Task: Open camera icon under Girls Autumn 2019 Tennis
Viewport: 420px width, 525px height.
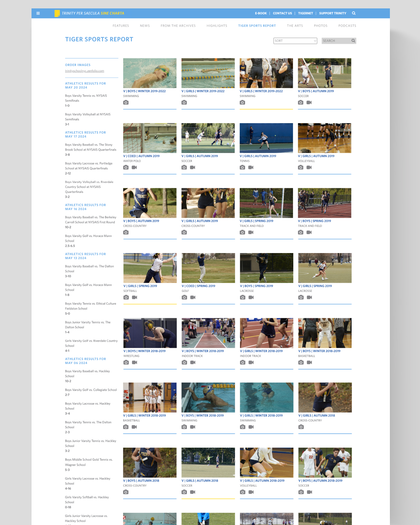Action: tap(242, 168)
